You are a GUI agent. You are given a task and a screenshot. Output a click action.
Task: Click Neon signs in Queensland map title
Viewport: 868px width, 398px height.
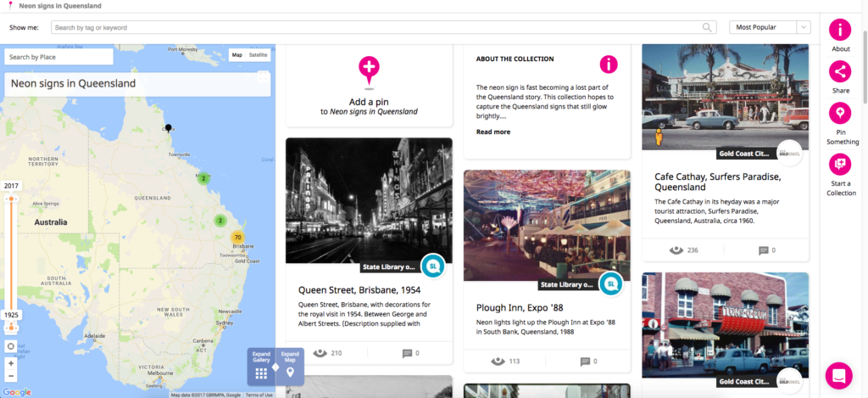tap(73, 84)
